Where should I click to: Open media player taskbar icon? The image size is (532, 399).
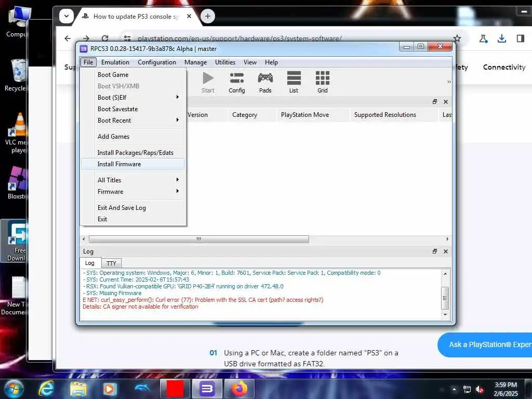(110, 389)
